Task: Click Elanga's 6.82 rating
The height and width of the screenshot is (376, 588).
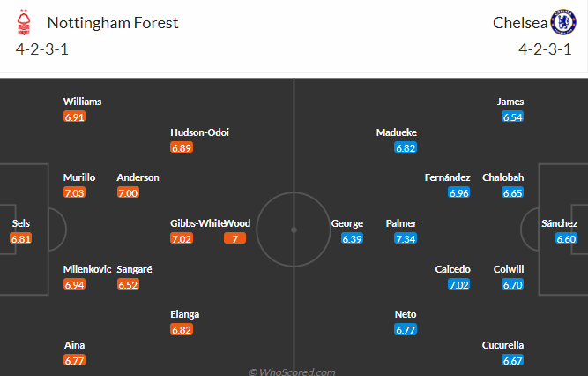Action: [182, 330]
